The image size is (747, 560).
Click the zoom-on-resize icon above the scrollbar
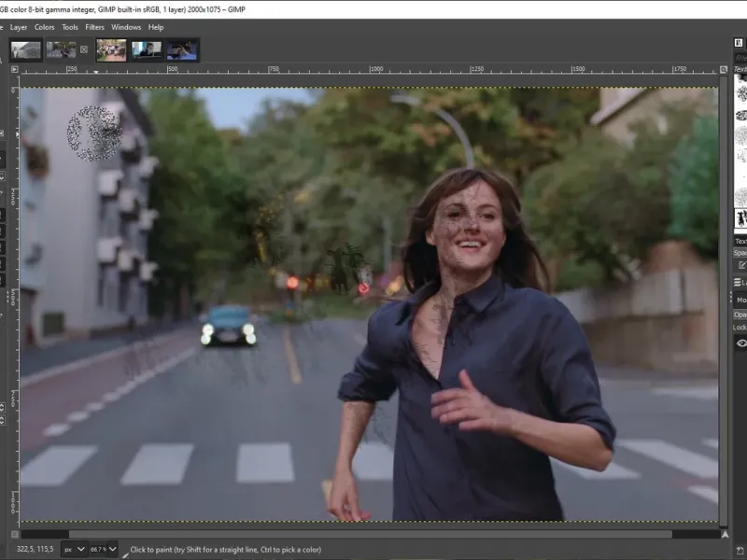click(725, 69)
